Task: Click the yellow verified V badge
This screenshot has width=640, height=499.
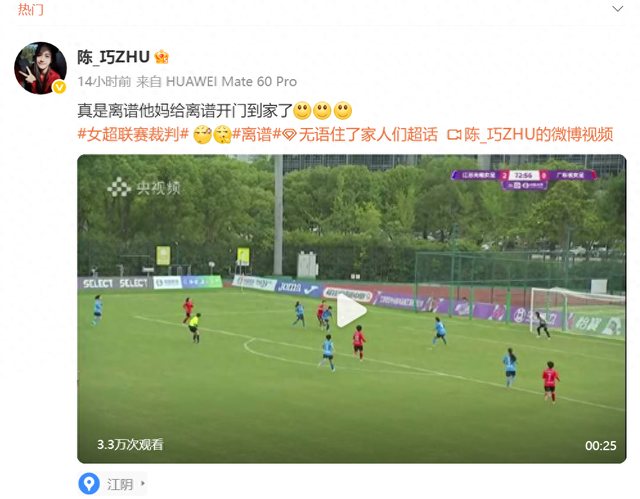Action: pyautogui.click(x=60, y=87)
